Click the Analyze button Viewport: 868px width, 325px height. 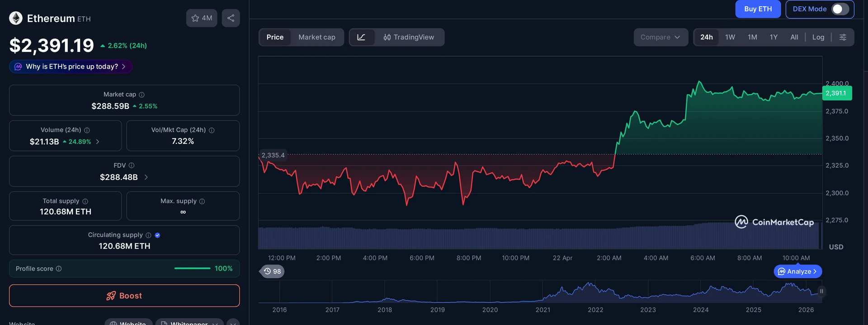click(798, 271)
